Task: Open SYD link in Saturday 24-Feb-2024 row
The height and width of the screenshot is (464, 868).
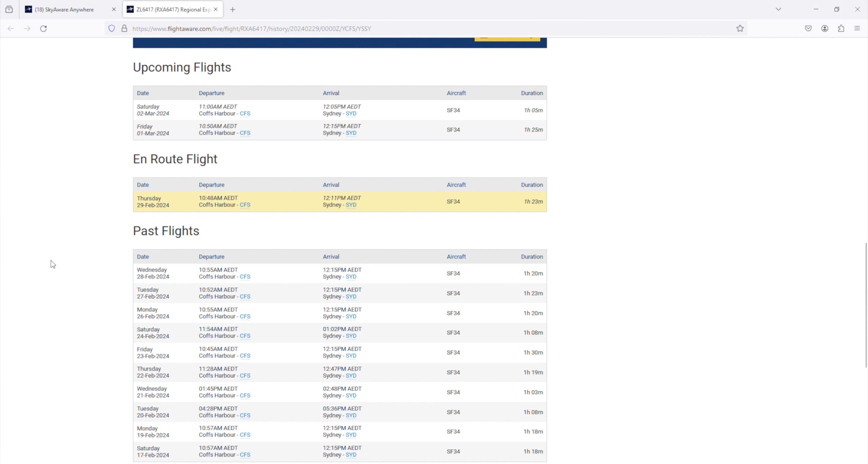Action: tap(351, 336)
